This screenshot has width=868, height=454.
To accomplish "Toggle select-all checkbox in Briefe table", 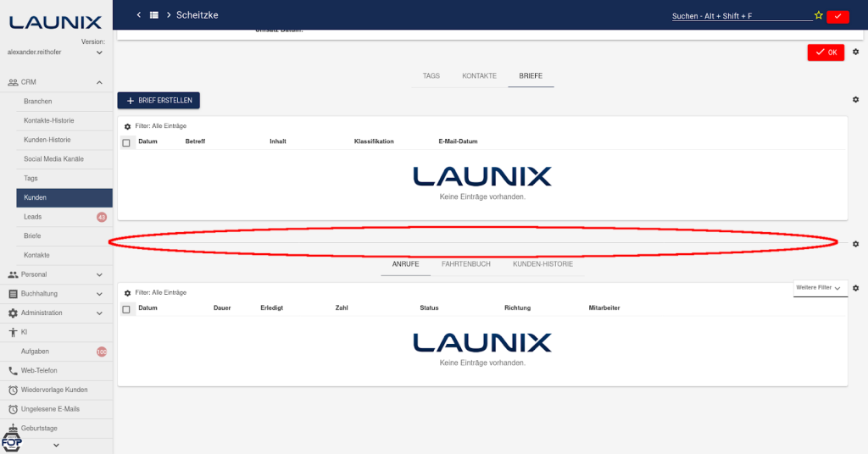I will (126, 142).
